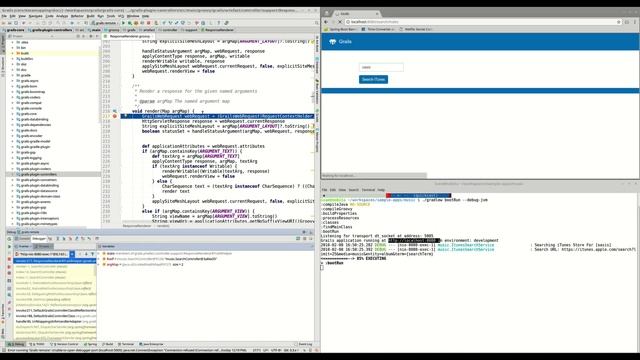Open the terminal window's Search menu
Image resolution: width=640 pixels, height=360 pixels.
click(x=353, y=190)
